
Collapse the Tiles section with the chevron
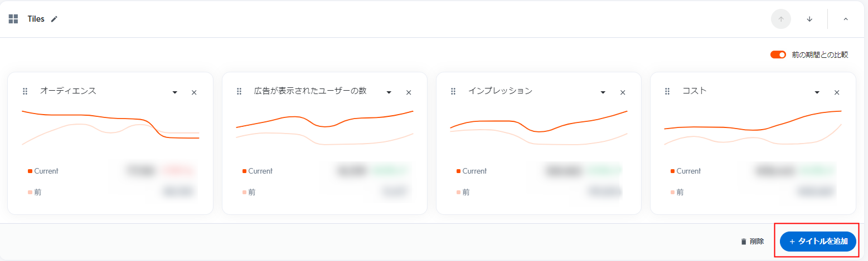[x=846, y=19]
